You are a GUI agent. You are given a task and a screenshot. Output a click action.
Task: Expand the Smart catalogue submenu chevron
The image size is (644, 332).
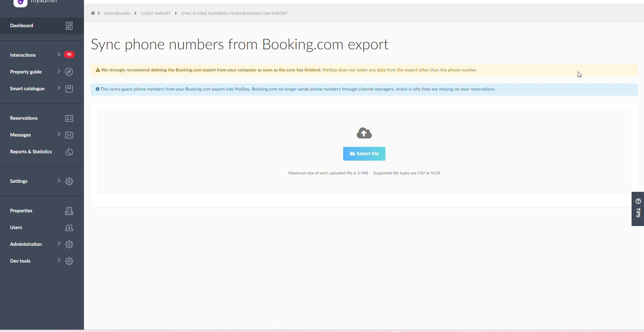click(59, 88)
